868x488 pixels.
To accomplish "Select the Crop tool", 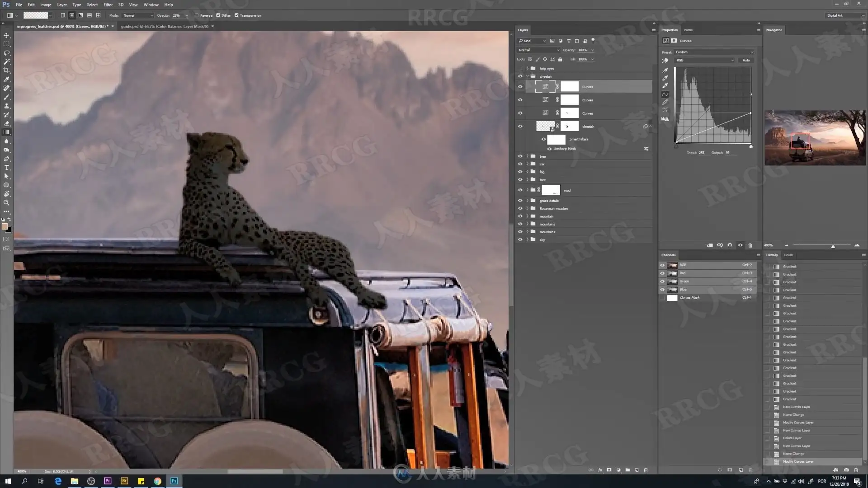I will point(6,70).
